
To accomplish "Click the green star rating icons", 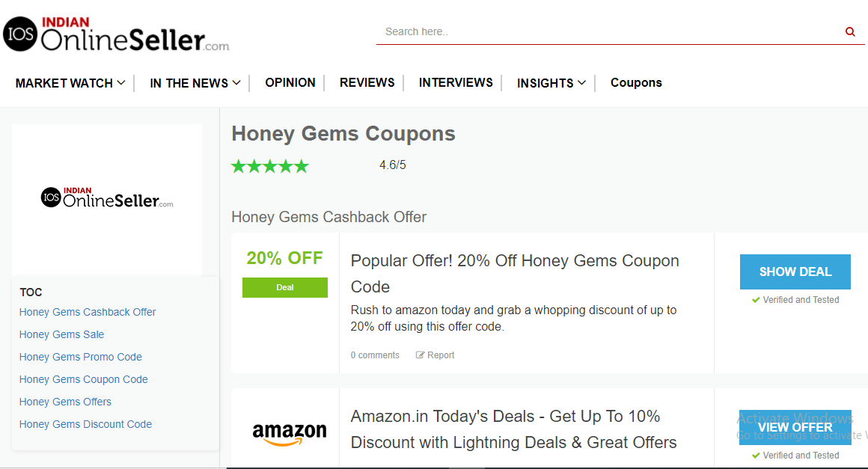I will coord(270,166).
